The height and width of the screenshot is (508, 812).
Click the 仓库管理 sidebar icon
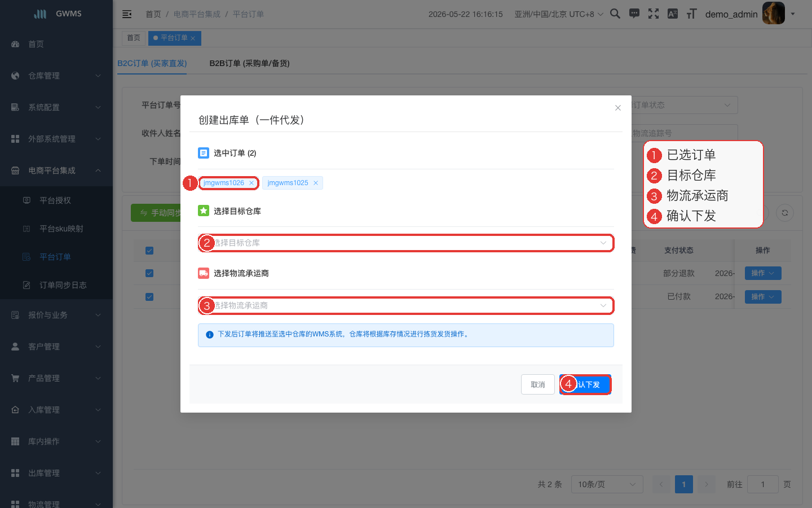point(15,76)
